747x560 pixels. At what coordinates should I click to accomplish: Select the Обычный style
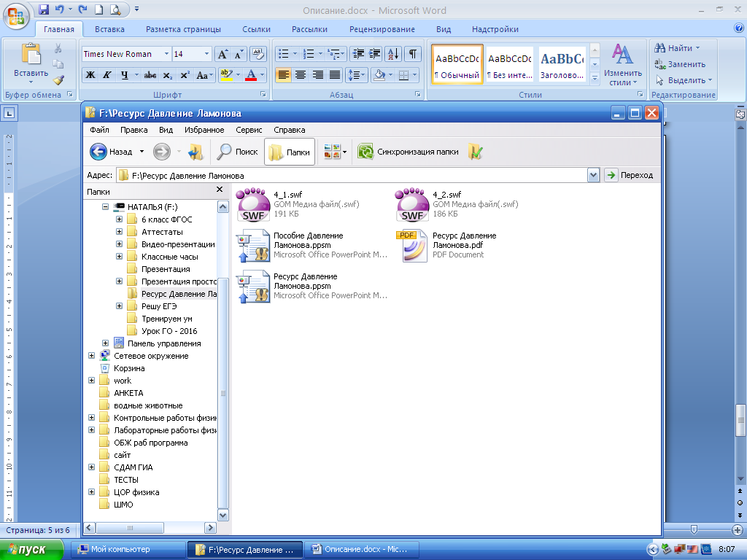457,64
